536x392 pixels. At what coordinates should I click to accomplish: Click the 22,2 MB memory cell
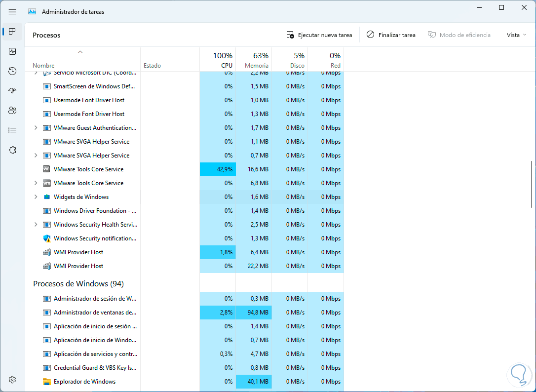pyautogui.click(x=254, y=266)
